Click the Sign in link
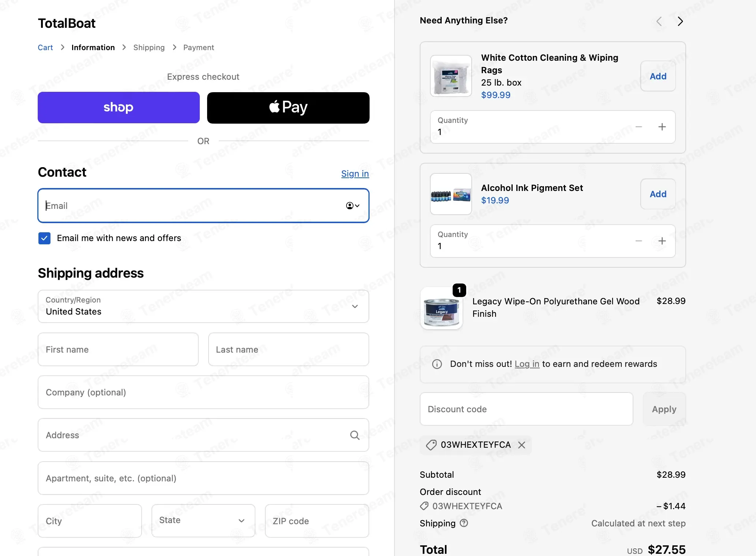The image size is (756, 556). click(x=355, y=174)
